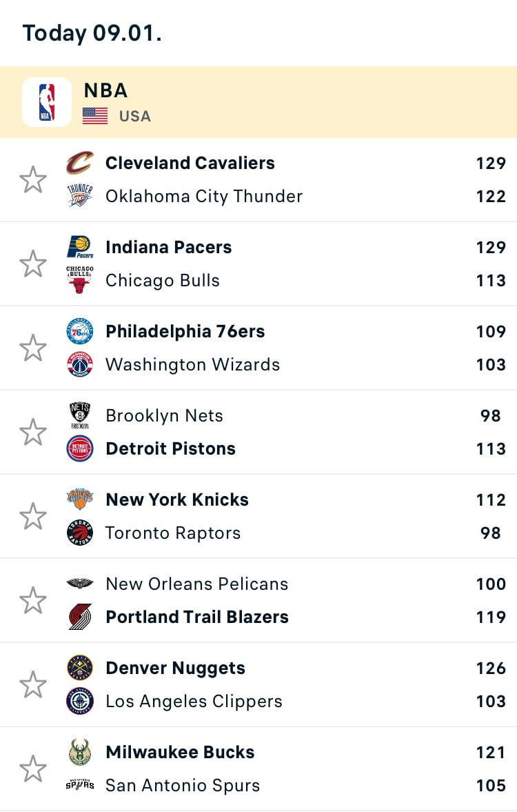
Task: Toggle favorite star for Nets vs Pistons
Action: pos(33,433)
